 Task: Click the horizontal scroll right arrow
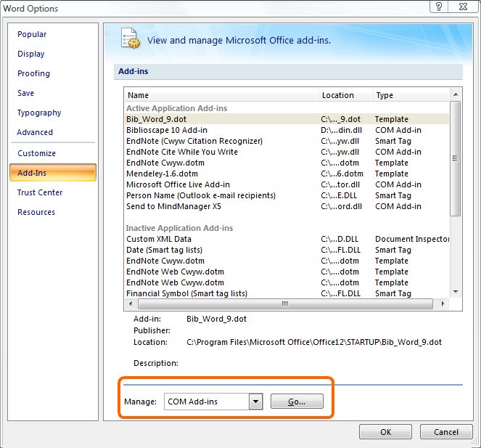tap(443, 304)
